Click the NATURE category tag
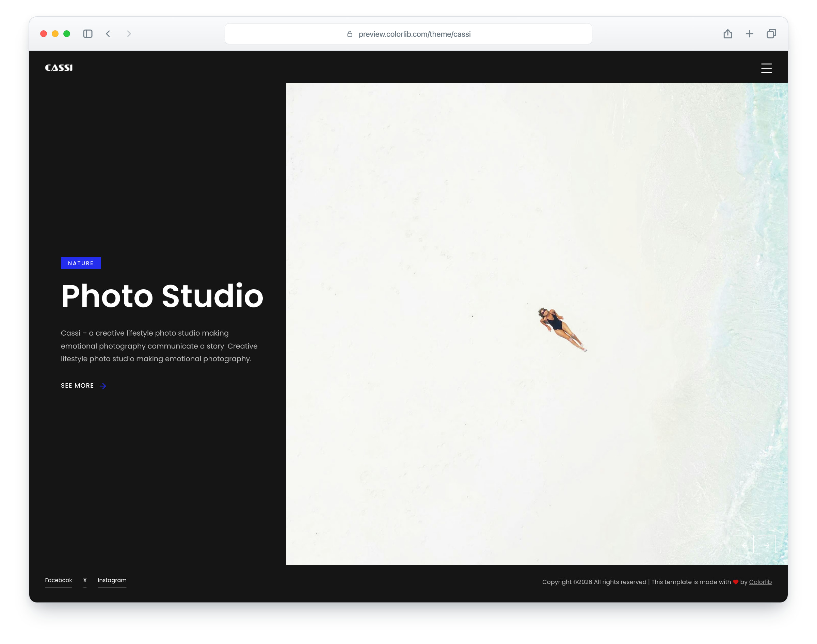 81,263
